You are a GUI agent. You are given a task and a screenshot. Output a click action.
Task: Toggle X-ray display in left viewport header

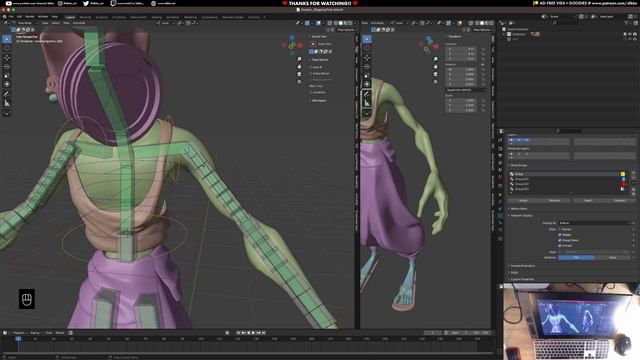(330, 23)
